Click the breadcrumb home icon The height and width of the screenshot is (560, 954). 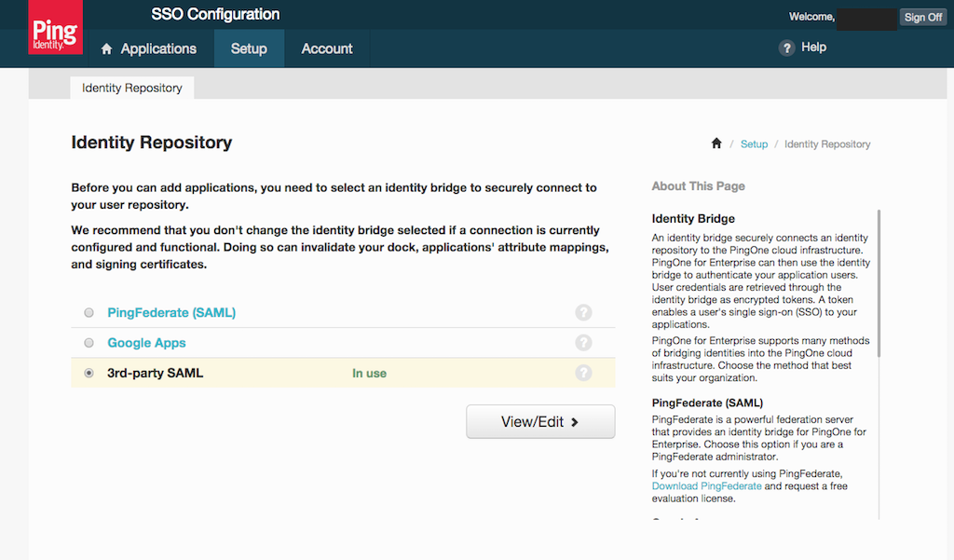click(x=715, y=143)
